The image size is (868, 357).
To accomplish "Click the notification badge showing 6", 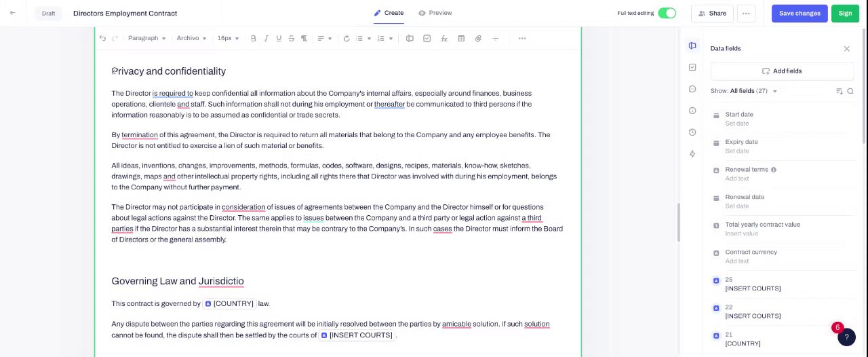I will click(x=837, y=328).
